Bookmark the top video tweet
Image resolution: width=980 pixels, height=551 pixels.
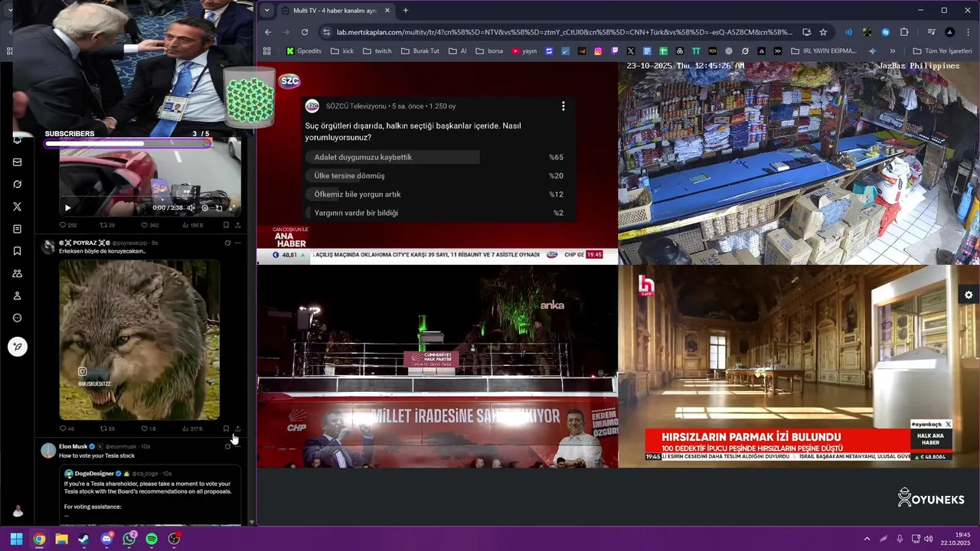pos(226,225)
